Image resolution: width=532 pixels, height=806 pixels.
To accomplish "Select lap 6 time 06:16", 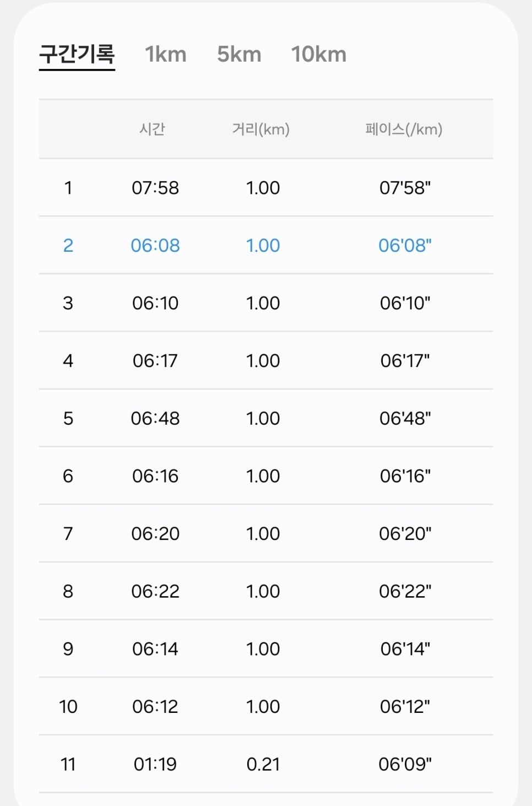I will [x=155, y=476].
